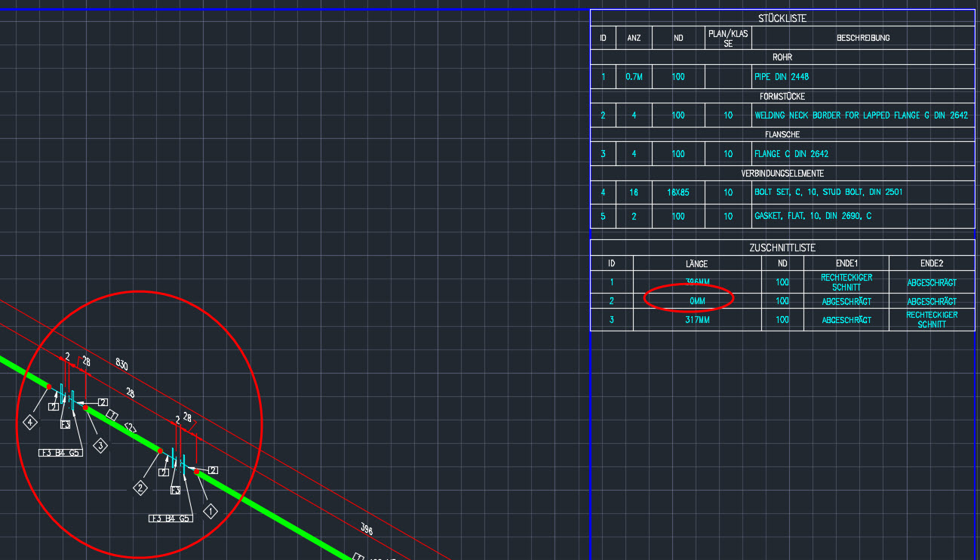The height and width of the screenshot is (560, 980).
Task: Click balloon number 4 diamond in the drawing
Action: tap(30, 423)
